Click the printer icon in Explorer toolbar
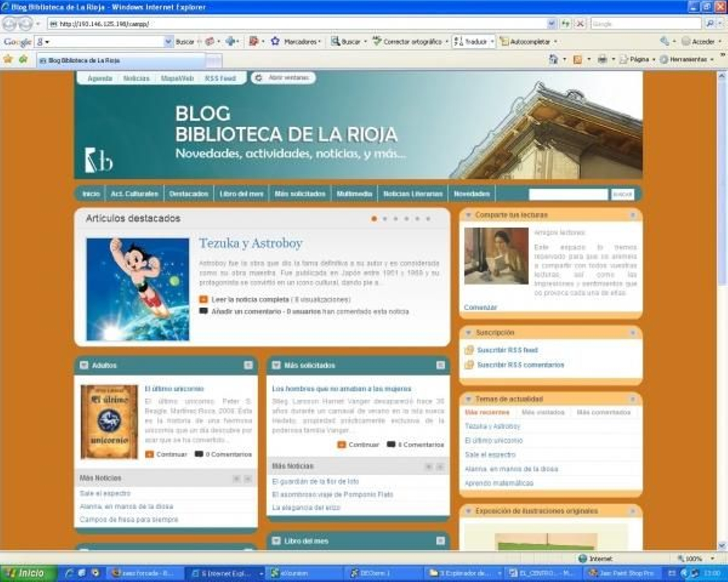The image size is (728, 582). coord(602,59)
